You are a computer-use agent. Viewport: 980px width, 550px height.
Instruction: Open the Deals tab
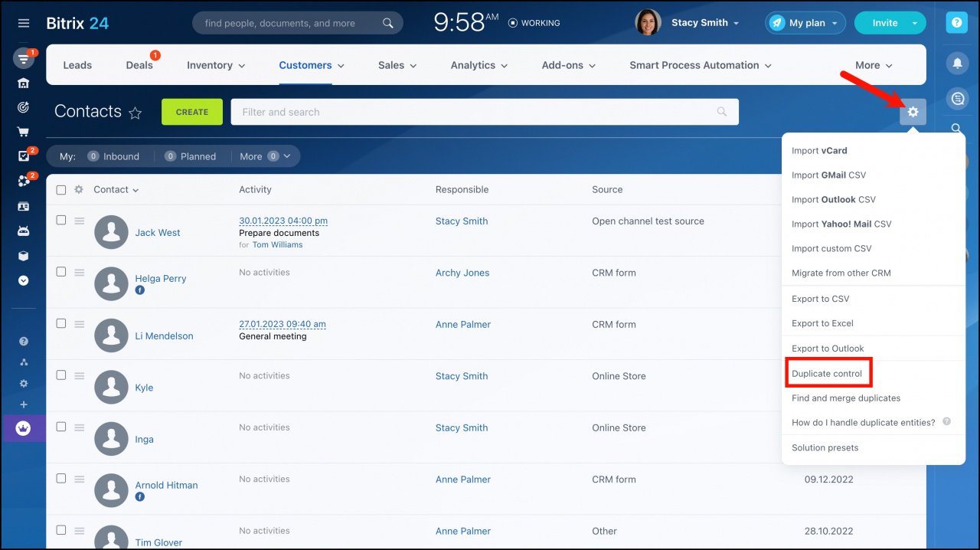click(139, 65)
